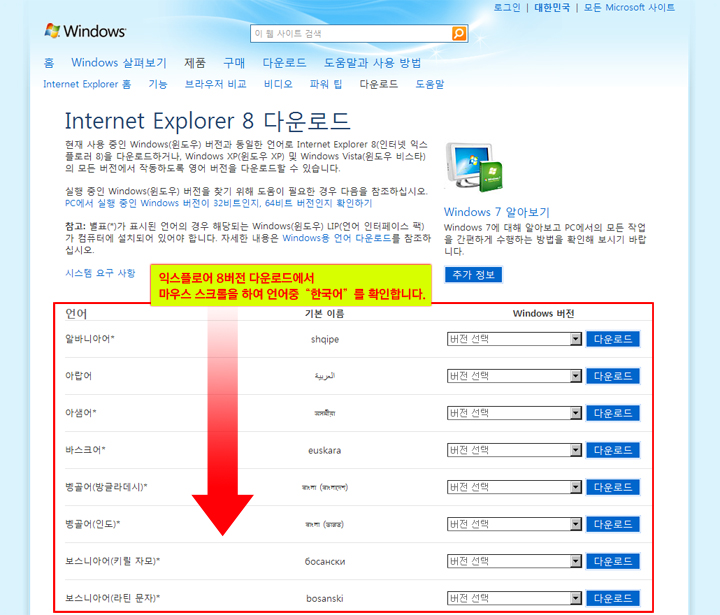Click the euskara native name text

pos(325,451)
